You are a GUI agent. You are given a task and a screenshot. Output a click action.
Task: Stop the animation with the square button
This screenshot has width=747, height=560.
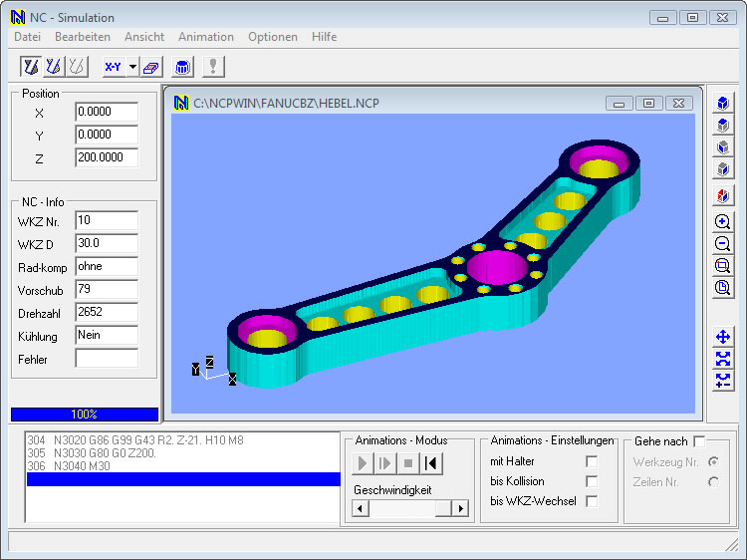[407, 463]
